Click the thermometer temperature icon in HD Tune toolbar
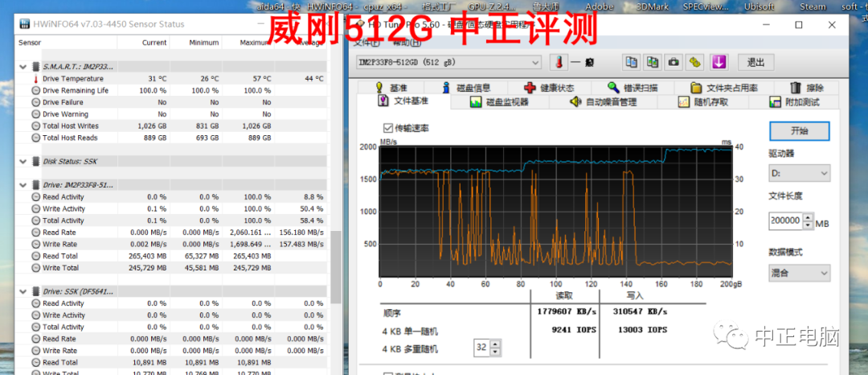Viewport: 868px width, 375px height. (559, 62)
